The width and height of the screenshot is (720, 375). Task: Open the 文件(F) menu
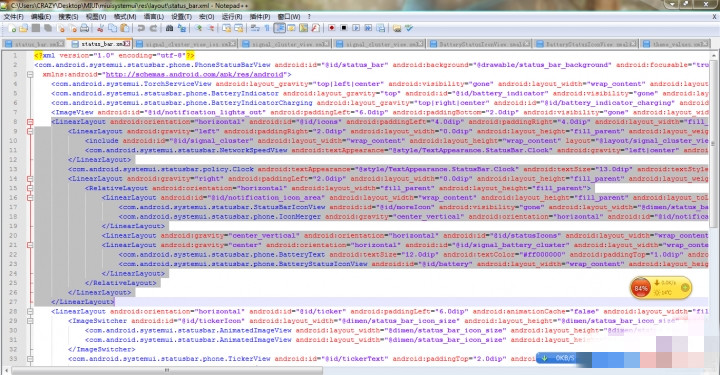13,17
